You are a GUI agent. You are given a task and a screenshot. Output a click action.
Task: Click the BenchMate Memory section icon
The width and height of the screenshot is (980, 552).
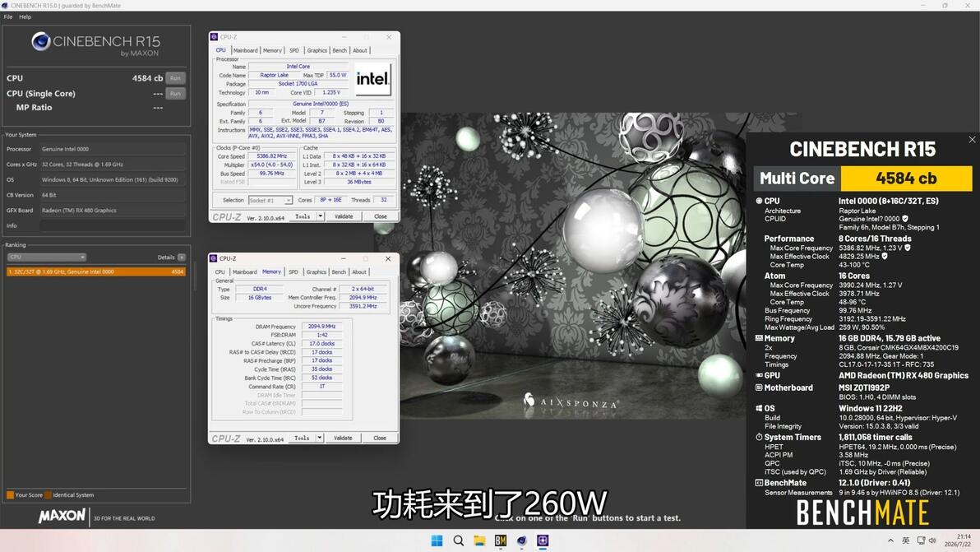tap(759, 338)
